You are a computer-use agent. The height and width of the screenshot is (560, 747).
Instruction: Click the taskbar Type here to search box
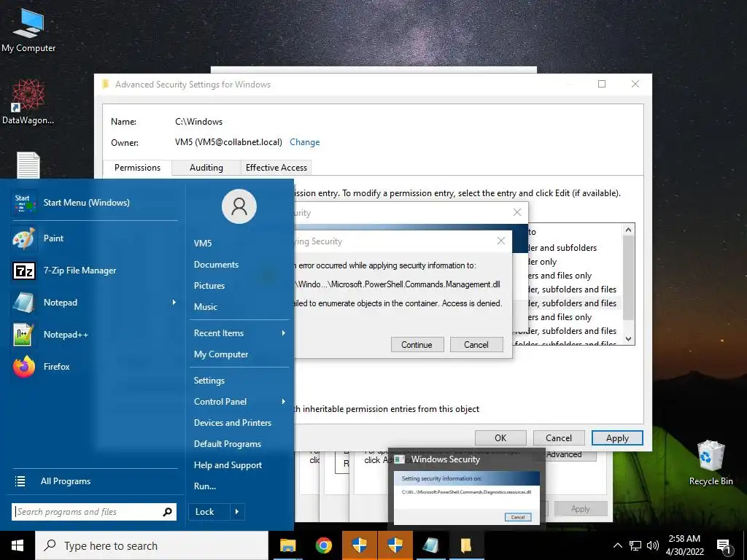152,545
